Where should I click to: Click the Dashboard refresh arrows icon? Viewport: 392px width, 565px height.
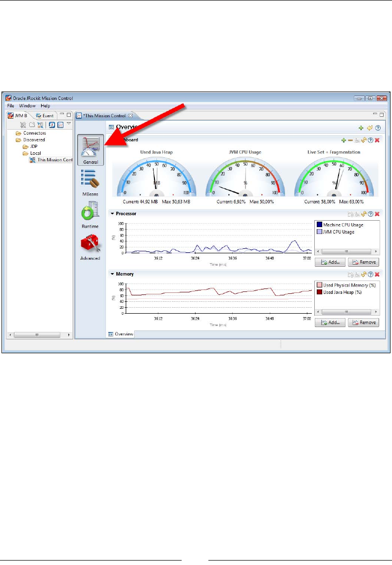[364, 140]
